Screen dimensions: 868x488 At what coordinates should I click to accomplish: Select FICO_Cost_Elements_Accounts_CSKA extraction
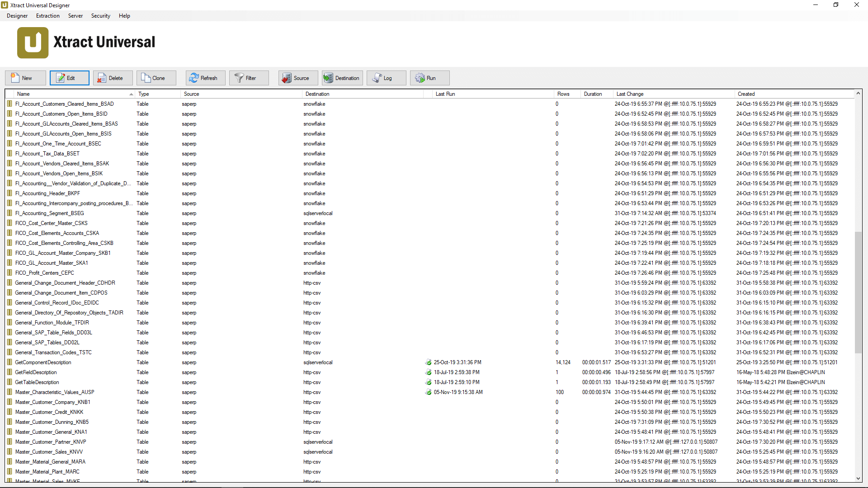pyautogui.click(x=57, y=233)
